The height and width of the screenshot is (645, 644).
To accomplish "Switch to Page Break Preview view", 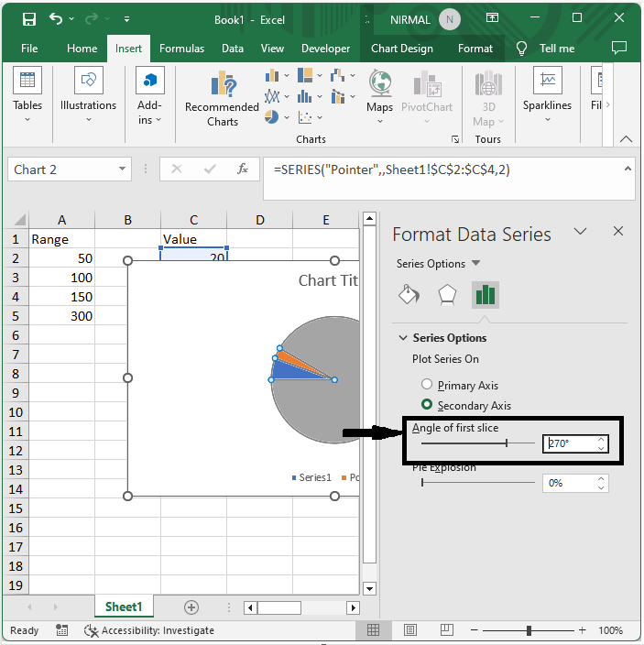I will 447,629.
